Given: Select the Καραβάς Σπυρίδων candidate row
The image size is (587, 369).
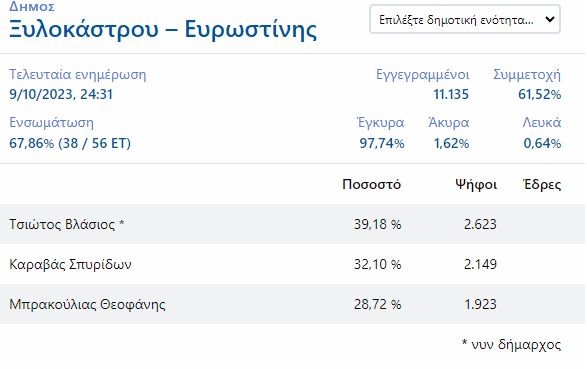Looking at the screenshot, I should pos(292,264).
